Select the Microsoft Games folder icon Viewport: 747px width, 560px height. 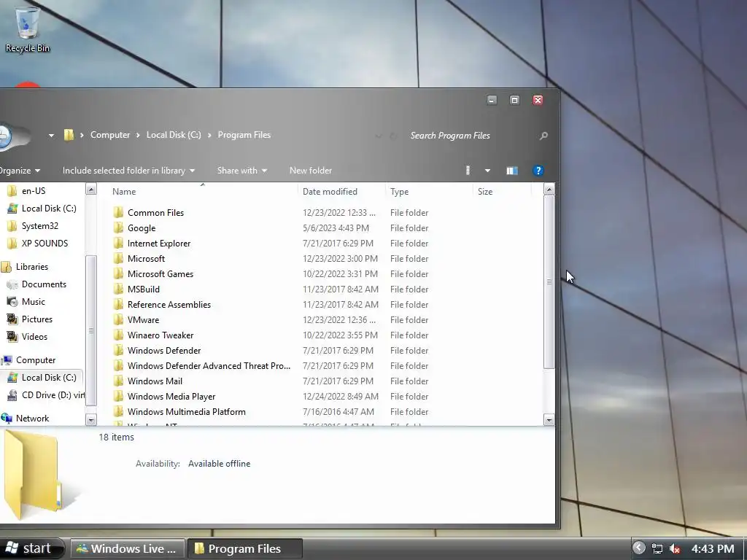click(119, 274)
